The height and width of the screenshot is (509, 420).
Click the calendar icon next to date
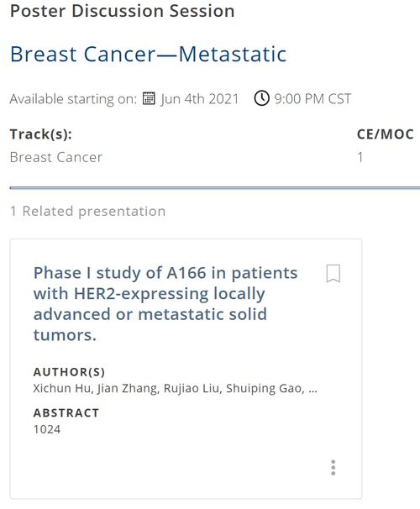[x=149, y=98]
